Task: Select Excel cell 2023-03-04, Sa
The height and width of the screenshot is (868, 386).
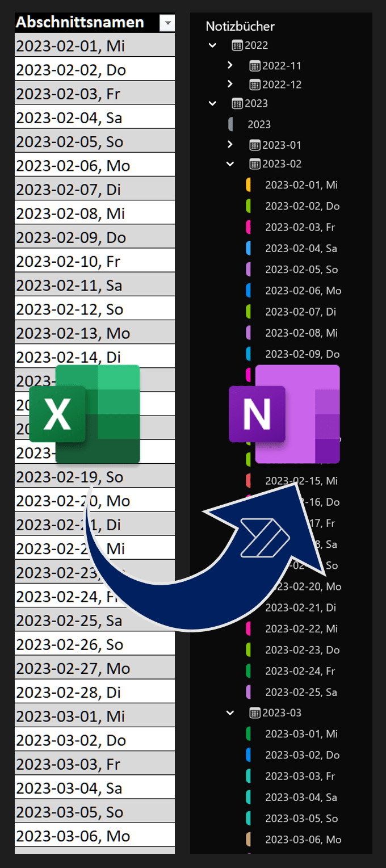Action: [95, 787]
